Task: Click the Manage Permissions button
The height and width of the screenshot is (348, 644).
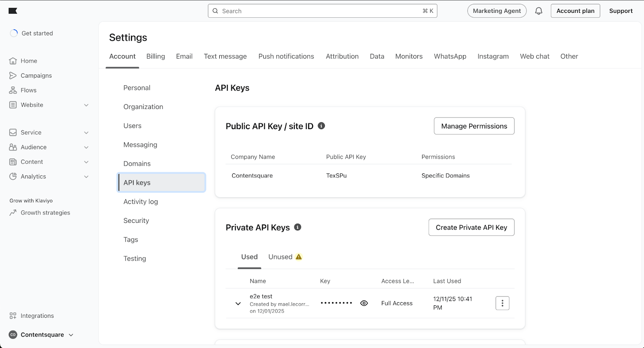Action: point(474,126)
